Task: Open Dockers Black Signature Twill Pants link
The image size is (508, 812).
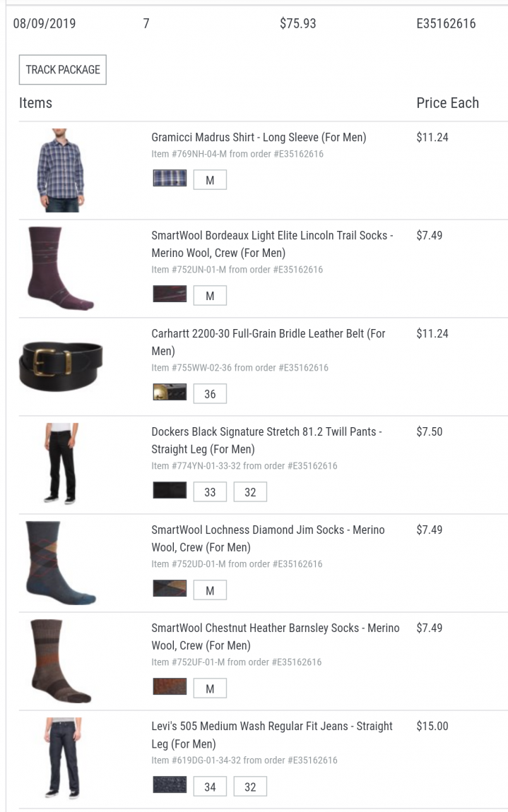Action: point(266,440)
